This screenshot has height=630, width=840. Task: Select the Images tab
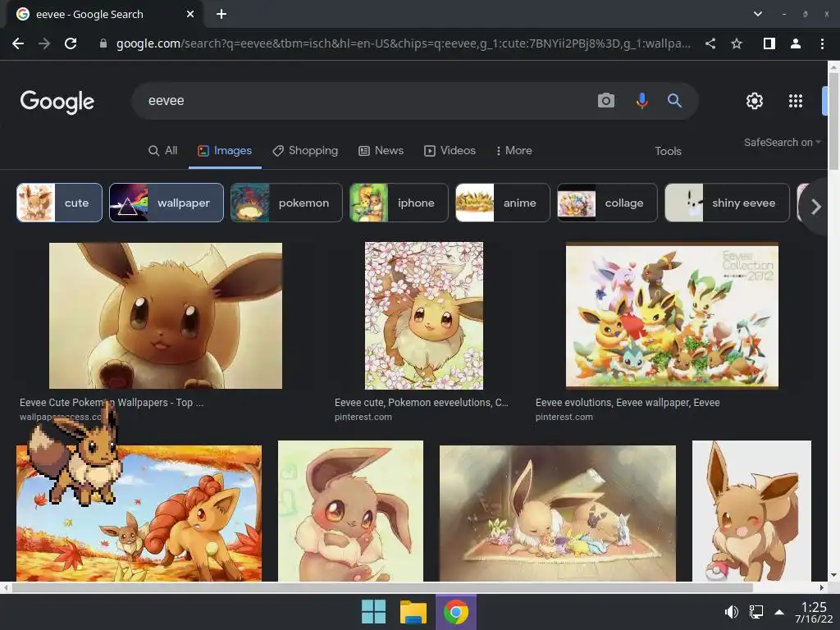225,151
